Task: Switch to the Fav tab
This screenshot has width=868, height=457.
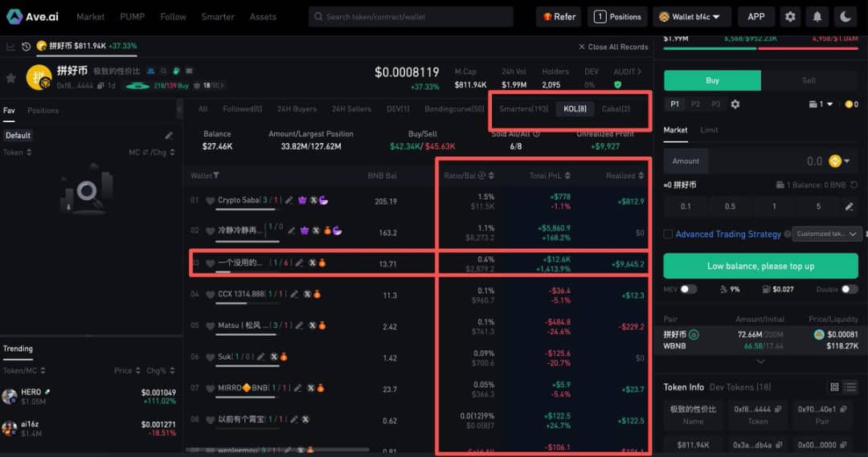Action: pos(9,110)
